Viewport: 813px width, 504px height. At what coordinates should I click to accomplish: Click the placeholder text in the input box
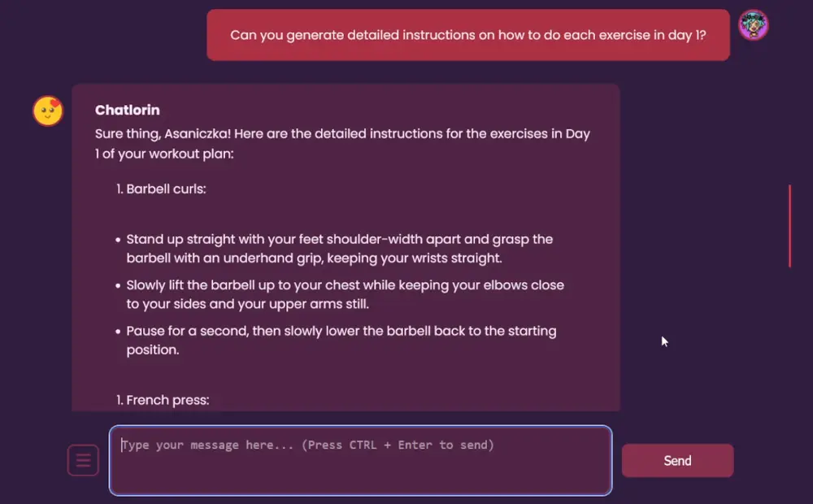tap(307, 445)
